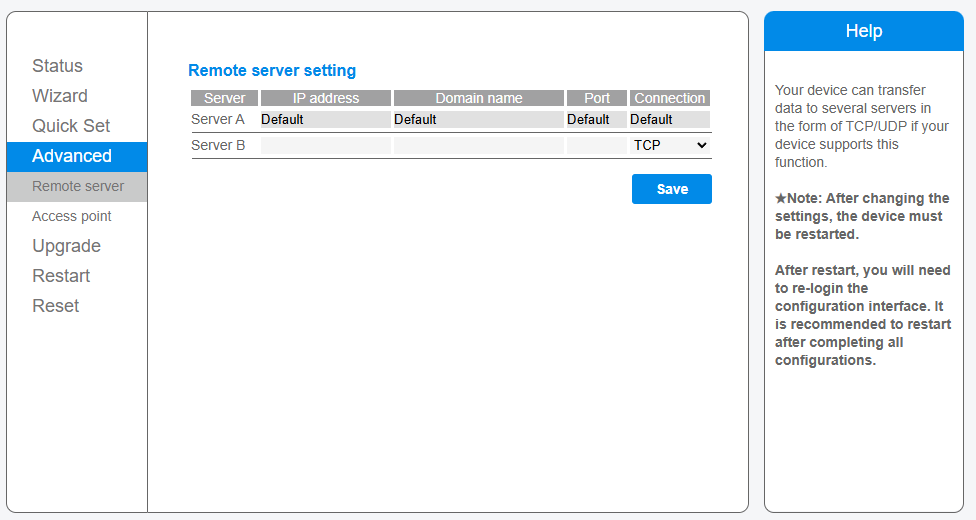
Task: Click the Advanced menu item
Action: pyautogui.click(x=72, y=156)
